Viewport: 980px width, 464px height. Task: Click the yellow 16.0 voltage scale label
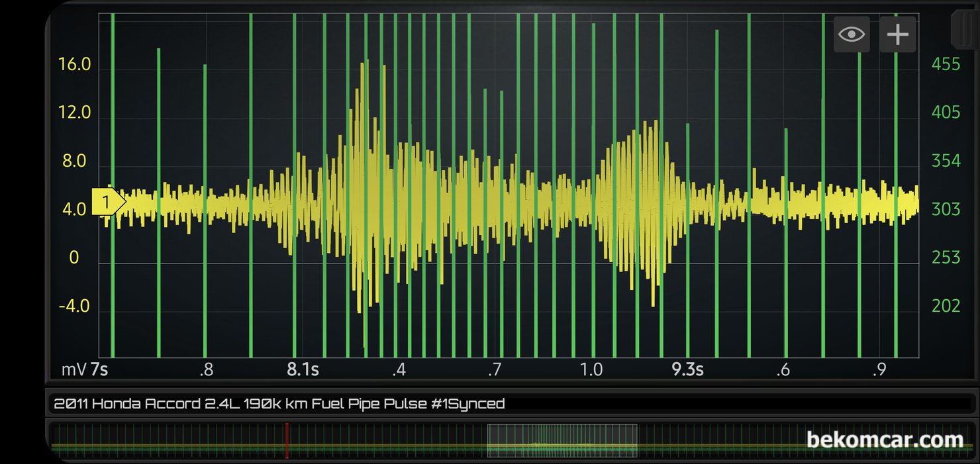[x=74, y=65]
